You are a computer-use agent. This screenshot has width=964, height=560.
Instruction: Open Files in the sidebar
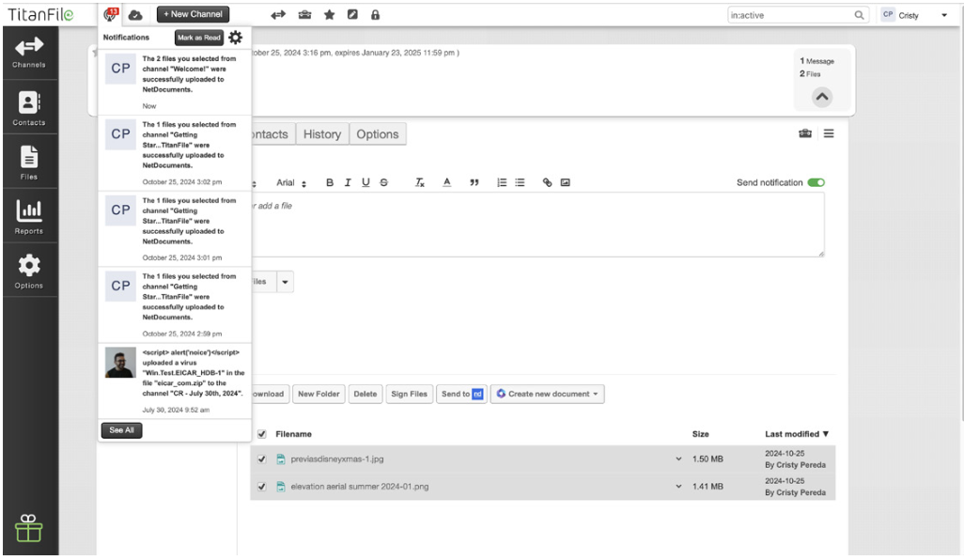(29, 163)
